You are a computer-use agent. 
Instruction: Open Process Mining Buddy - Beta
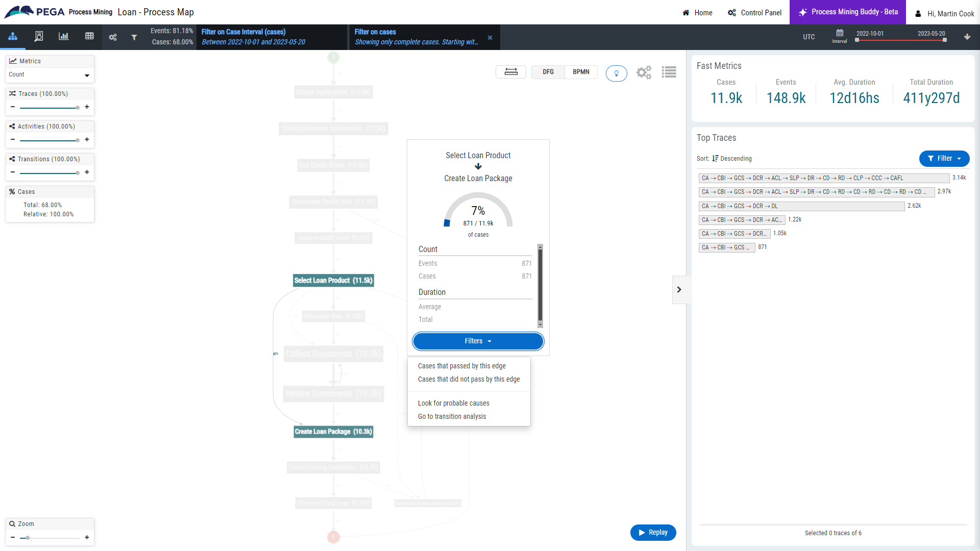pyautogui.click(x=848, y=12)
